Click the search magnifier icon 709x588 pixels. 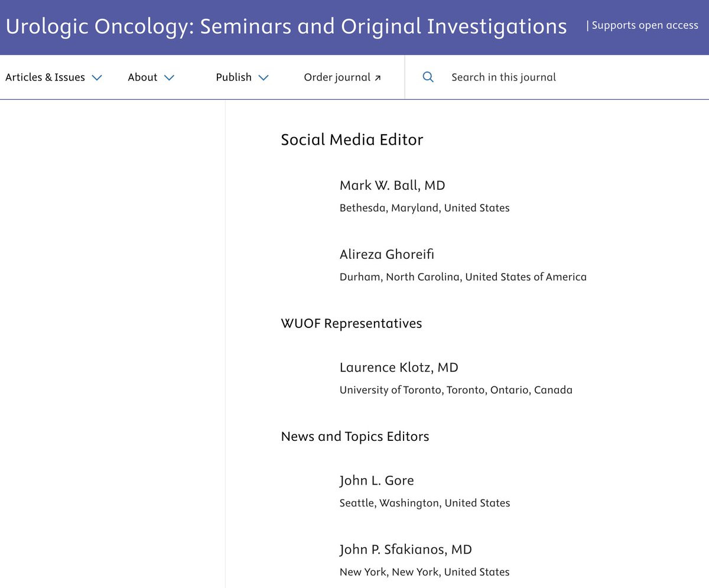coord(428,77)
